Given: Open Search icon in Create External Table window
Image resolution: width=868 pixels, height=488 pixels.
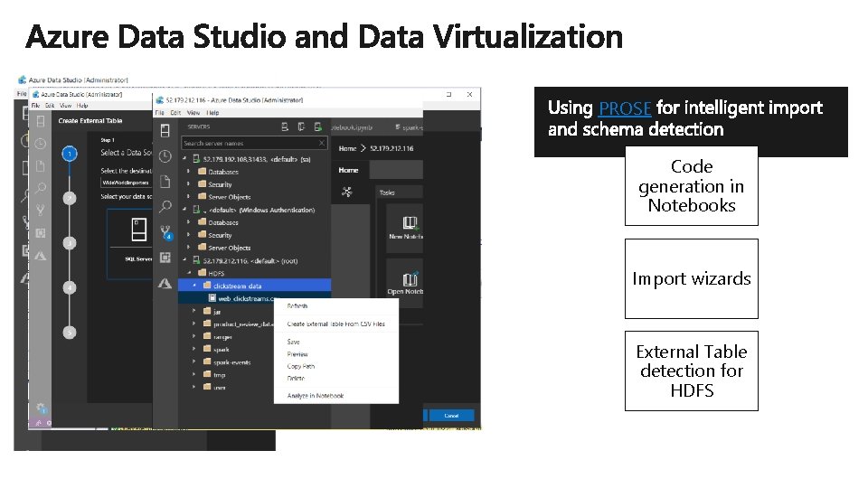Looking at the screenshot, I should click(x=41, y=188).
